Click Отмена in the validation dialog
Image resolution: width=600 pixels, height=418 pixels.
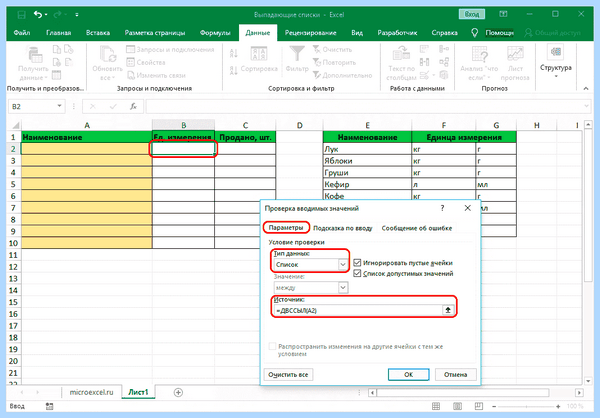pyautogui.click(x=455, y=375)
